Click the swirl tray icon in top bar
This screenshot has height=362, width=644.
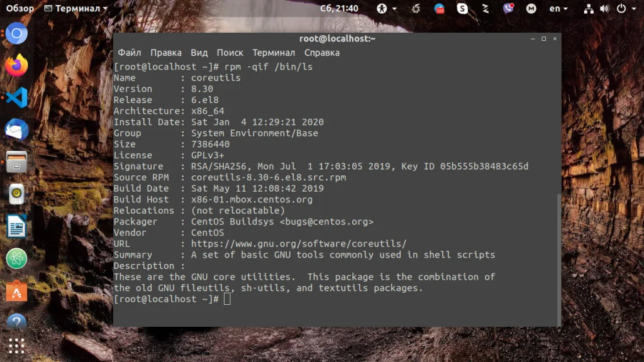click(416, 8)
